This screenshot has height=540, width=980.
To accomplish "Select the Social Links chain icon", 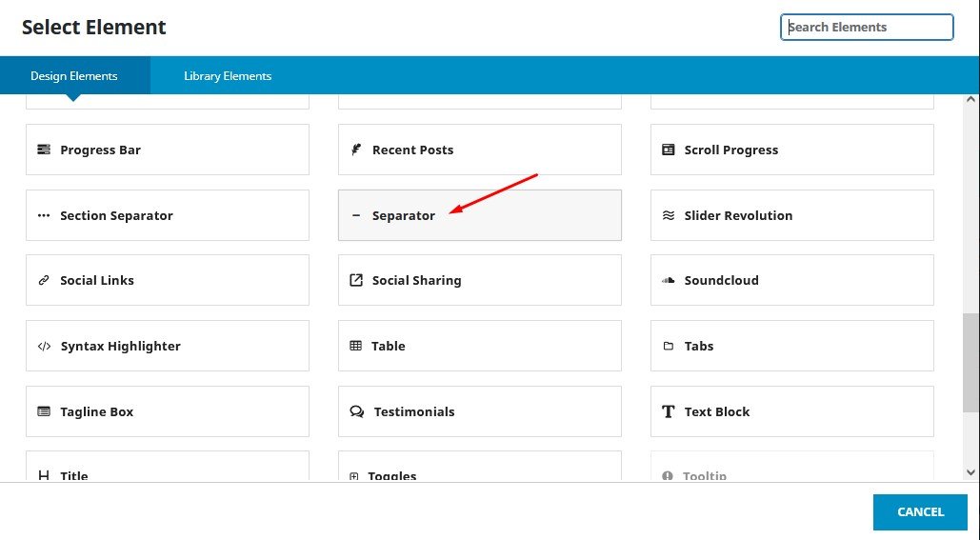I will 44,281.
